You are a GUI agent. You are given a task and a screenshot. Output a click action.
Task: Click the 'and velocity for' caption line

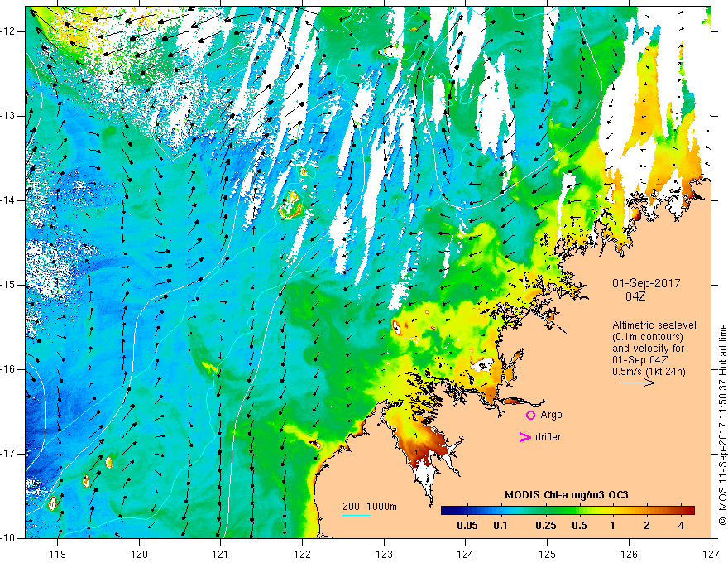pyautogui.click(x=648, y=349)
